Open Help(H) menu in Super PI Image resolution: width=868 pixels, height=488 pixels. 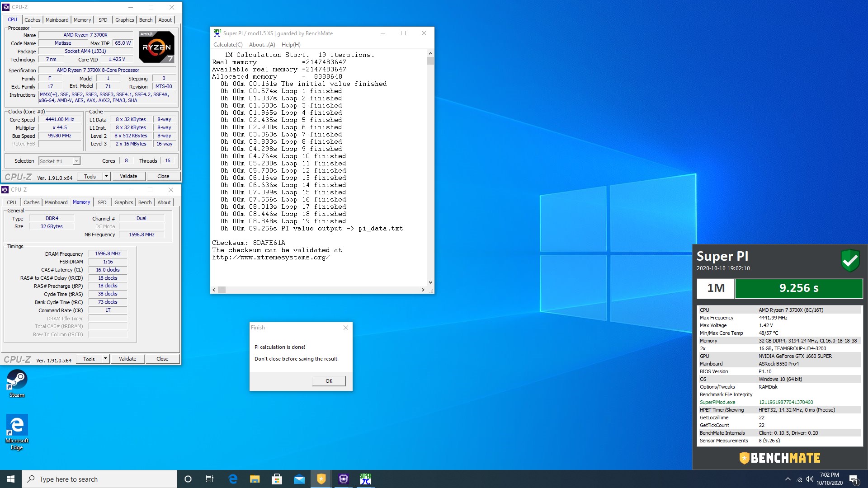point(291,45)
